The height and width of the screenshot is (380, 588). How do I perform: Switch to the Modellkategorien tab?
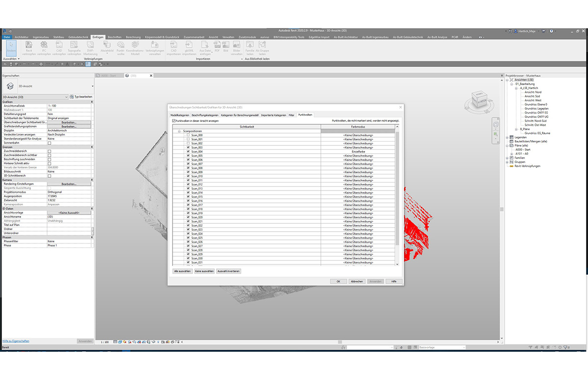(180, 115)
